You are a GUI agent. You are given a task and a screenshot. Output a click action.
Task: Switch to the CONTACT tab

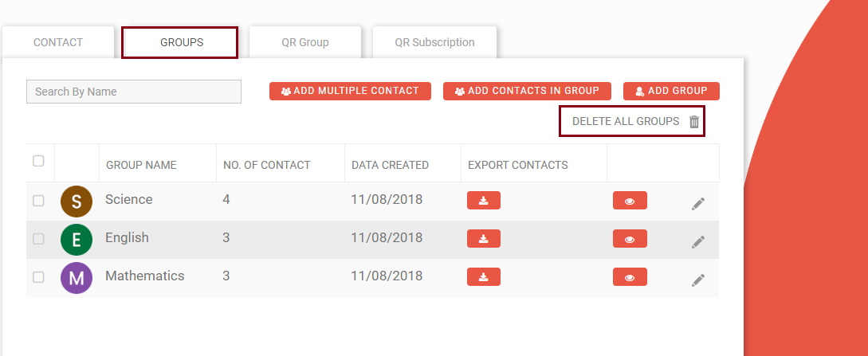(x=58, y=42)
